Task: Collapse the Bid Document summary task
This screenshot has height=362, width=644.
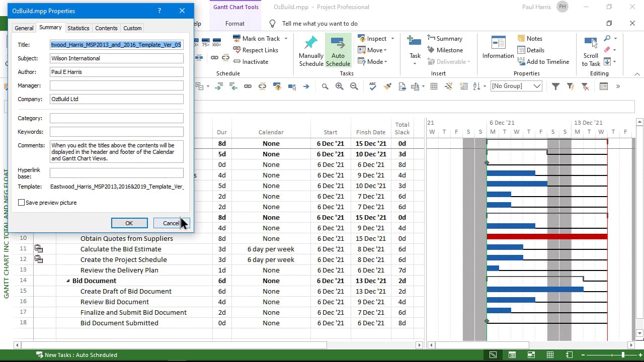Action: click(x=68, y=281)
